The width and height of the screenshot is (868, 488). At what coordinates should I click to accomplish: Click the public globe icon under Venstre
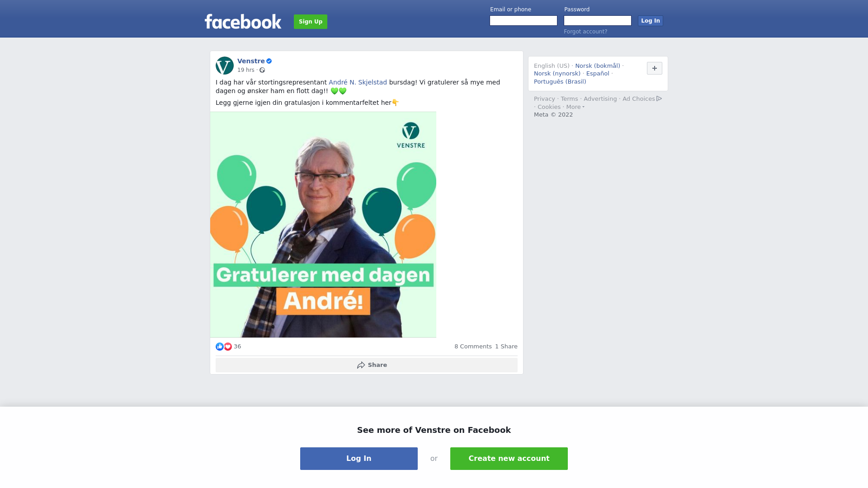coord(262,70)
